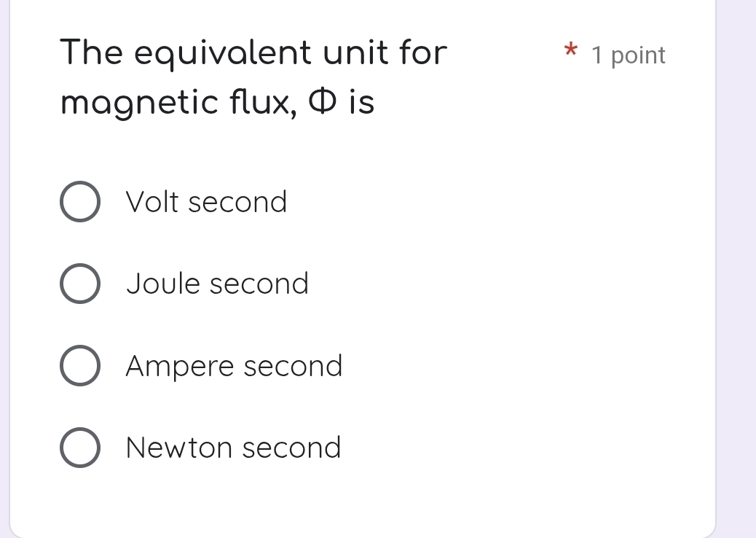Click the word 'Newton' in fourth option

click(x=179, y=448)
